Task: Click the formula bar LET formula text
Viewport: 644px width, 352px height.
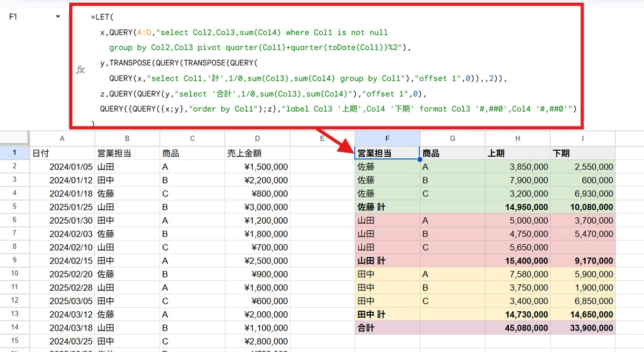Action: (x=333, y=70)
